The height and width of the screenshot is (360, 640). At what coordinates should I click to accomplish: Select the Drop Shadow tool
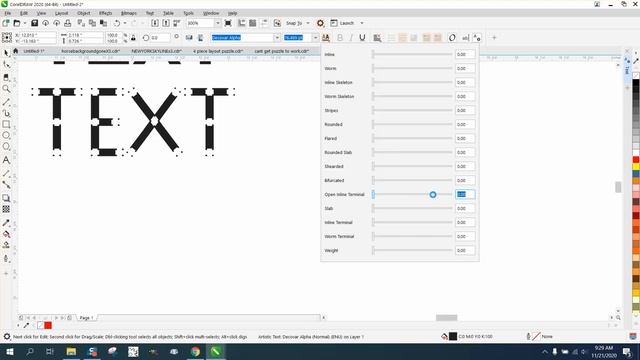(x=6, y=198)
